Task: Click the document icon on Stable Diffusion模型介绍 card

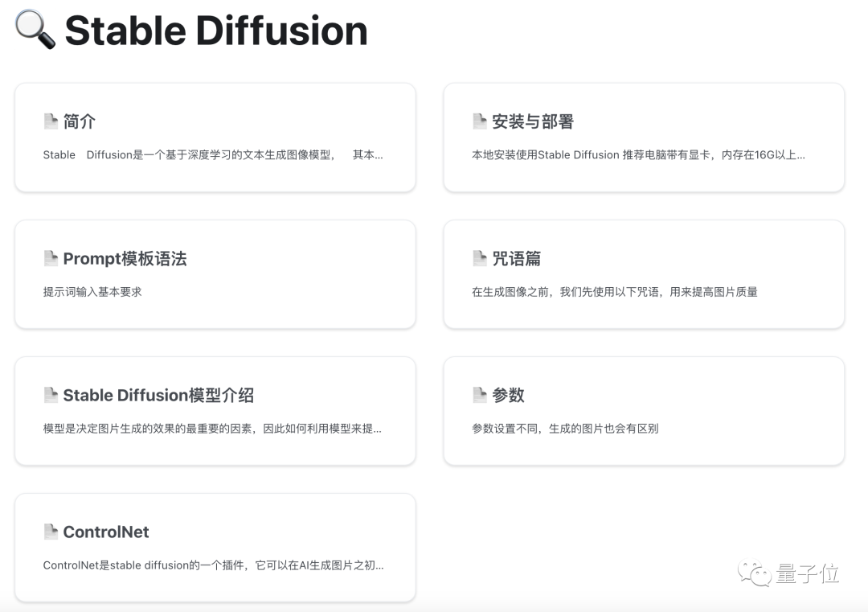Action: (x=51, y=394)
